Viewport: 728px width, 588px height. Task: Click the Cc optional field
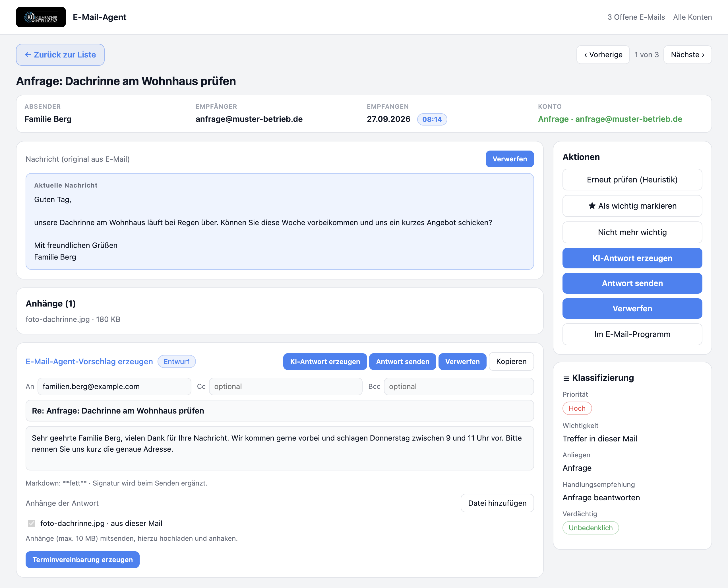pyautogui.click(x=286, y=386)
